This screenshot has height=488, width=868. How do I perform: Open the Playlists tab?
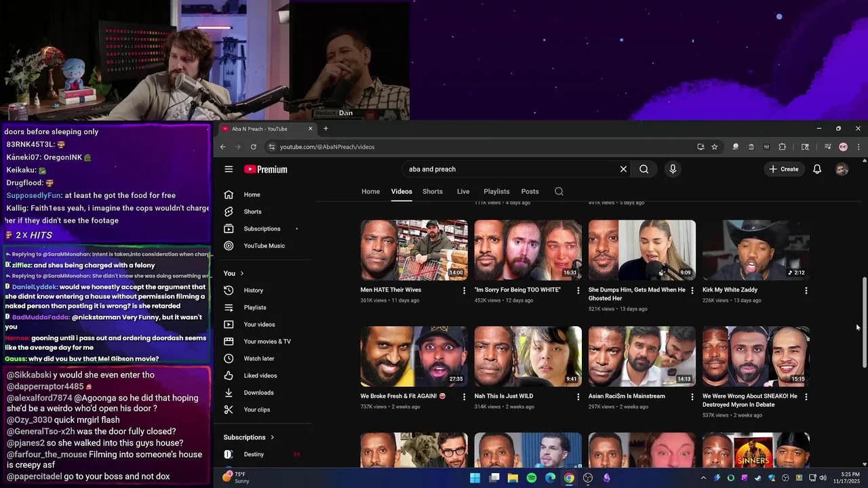pos(496,192)
